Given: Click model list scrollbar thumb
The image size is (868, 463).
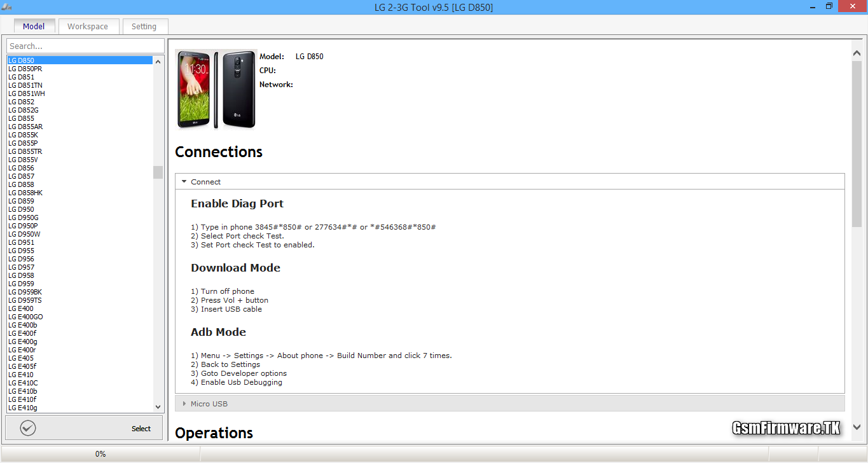Looking at the screenshot, I should pos(158,172).
